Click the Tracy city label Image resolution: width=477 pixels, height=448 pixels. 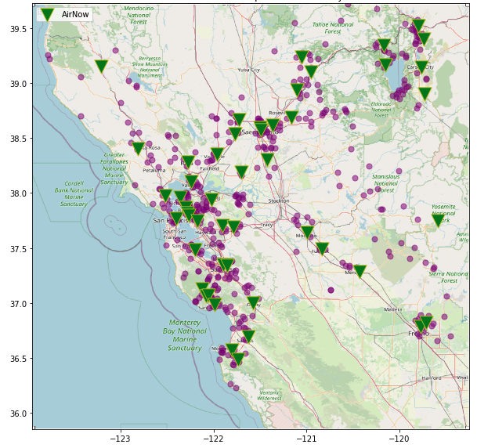pyautogui.click(x=266, y=225)
